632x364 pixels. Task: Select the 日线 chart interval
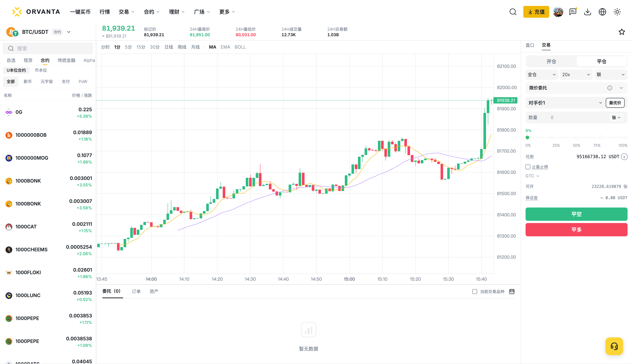click(169, 47)
